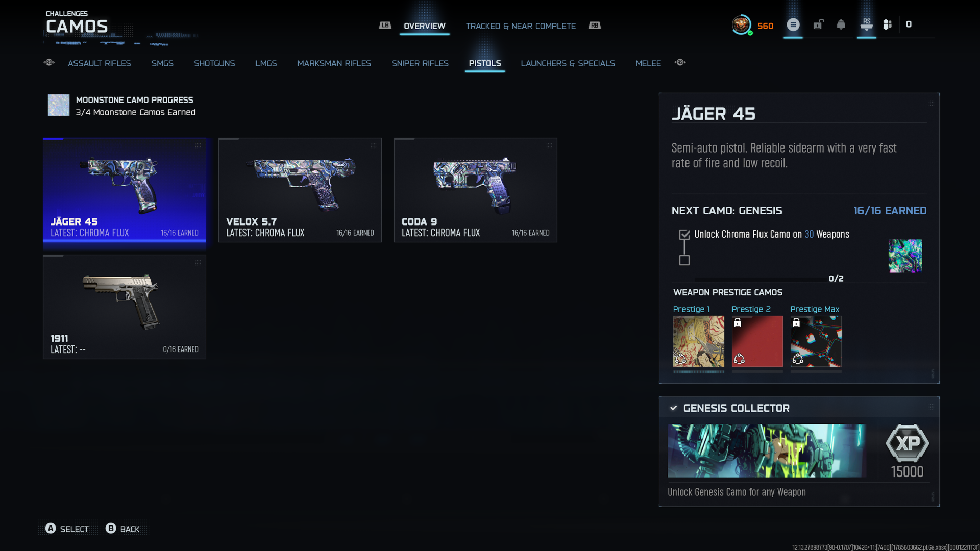Select the Velox 5.7 weapon card
Image resolution: width=980 pixels, height=551 pixels.
point(300,190)
